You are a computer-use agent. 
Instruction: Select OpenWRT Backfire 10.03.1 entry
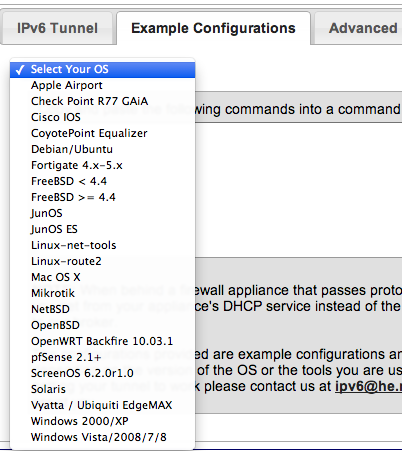click(102, 341)
